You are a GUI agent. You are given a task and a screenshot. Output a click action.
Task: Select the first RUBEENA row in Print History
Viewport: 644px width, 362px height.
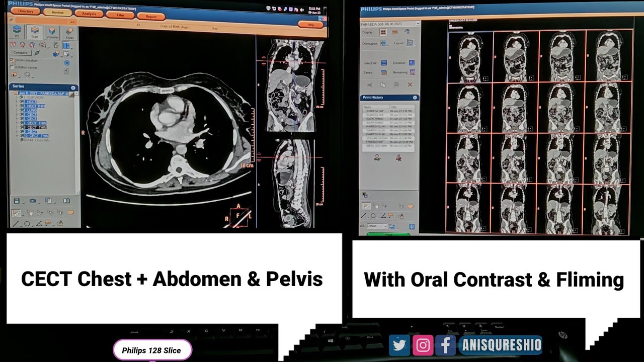pyautogui.click(x=387, y=111)
